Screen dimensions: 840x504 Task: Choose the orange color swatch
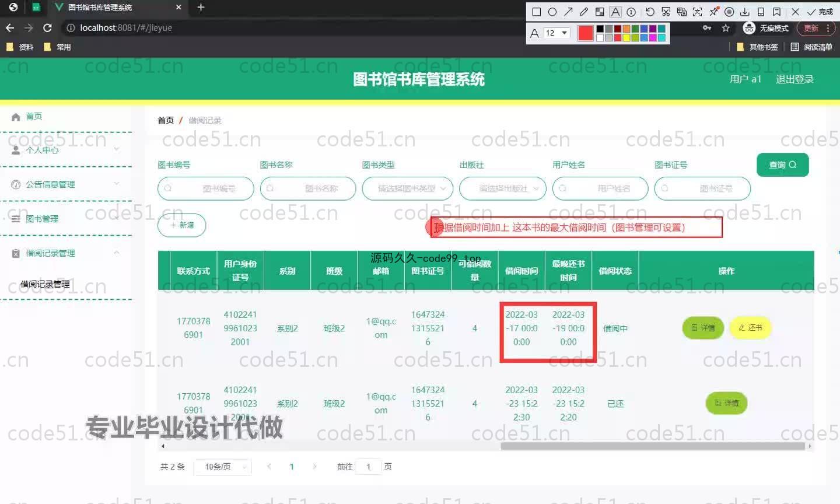coord(626,29)
